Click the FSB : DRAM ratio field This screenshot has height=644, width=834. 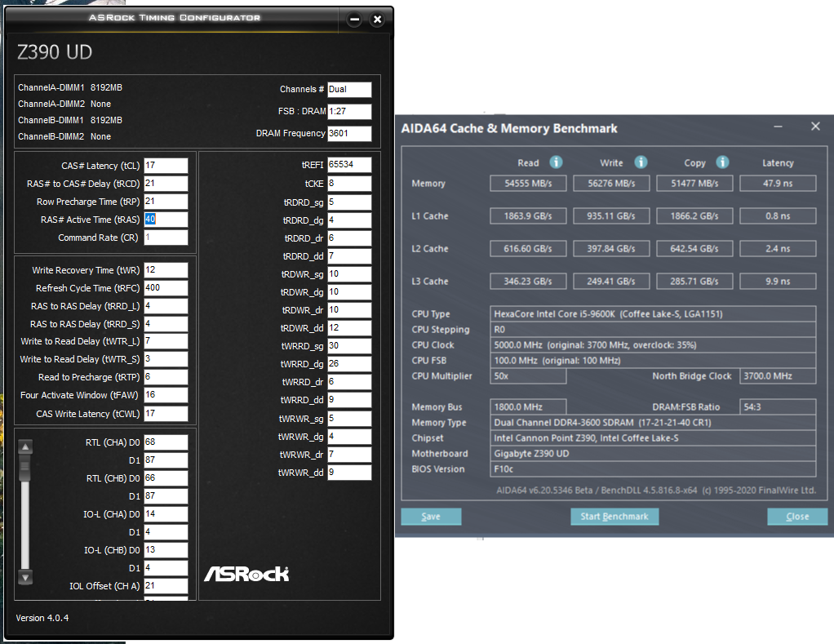[349, 112]
